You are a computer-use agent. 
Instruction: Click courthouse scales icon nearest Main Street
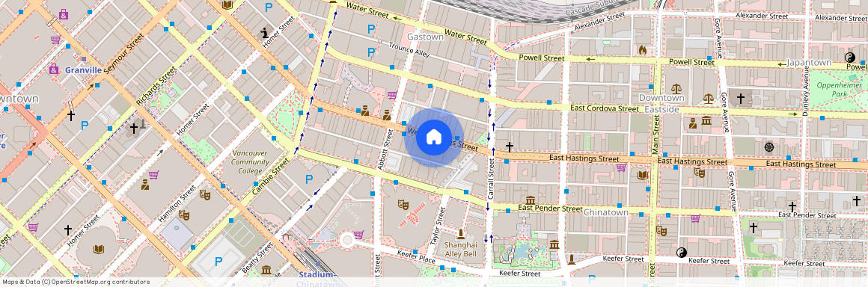[x=676, y=88]
